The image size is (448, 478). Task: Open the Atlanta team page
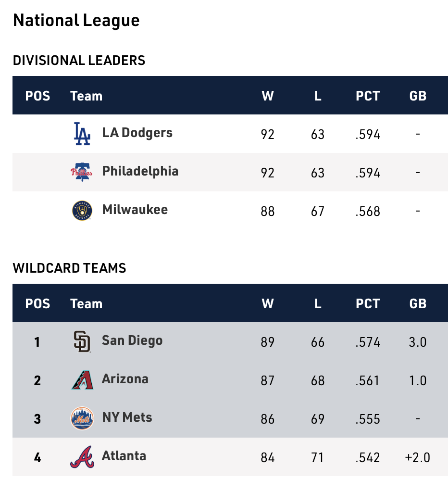pos(124,456)
